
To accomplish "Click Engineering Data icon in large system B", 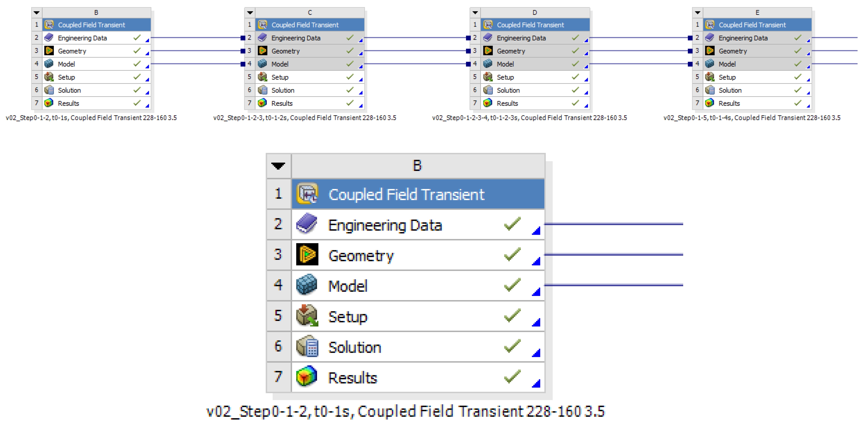I will [x=306, y=224].
